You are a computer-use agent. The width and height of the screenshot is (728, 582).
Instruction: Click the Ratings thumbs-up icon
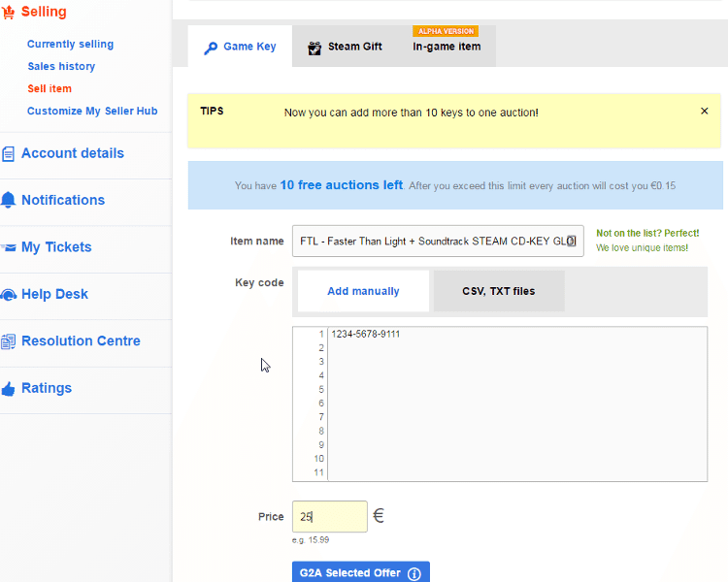point(8,389)
